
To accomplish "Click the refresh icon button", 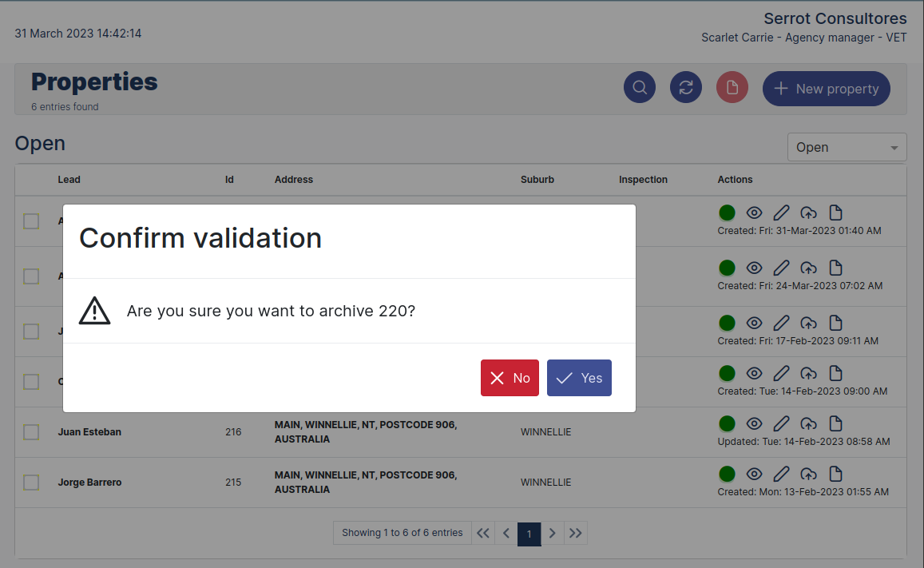I will (x=685, y=88).
